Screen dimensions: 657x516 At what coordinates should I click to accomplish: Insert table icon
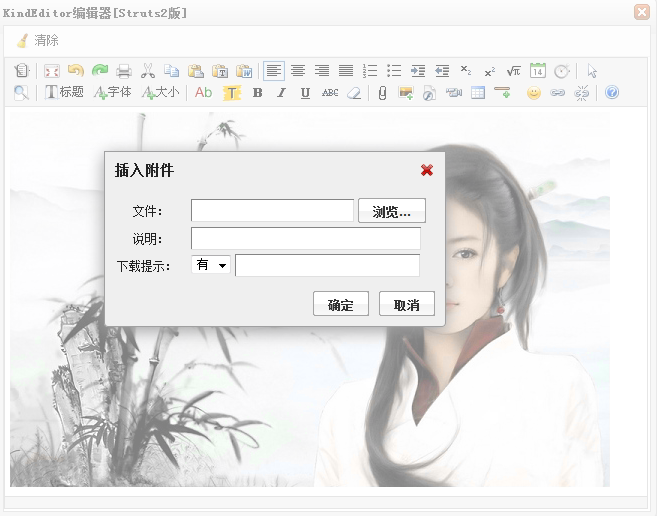(x=478, y=93)
